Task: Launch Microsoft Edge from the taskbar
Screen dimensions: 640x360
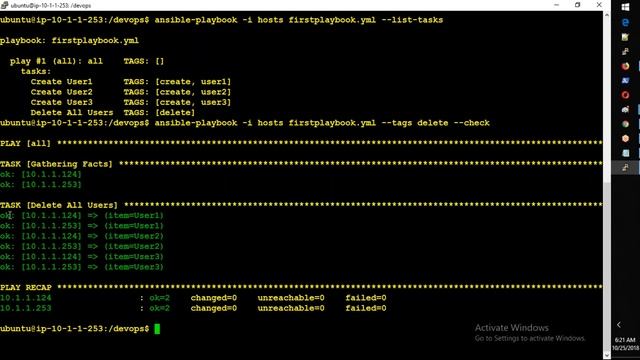Action: click(625, 23)
